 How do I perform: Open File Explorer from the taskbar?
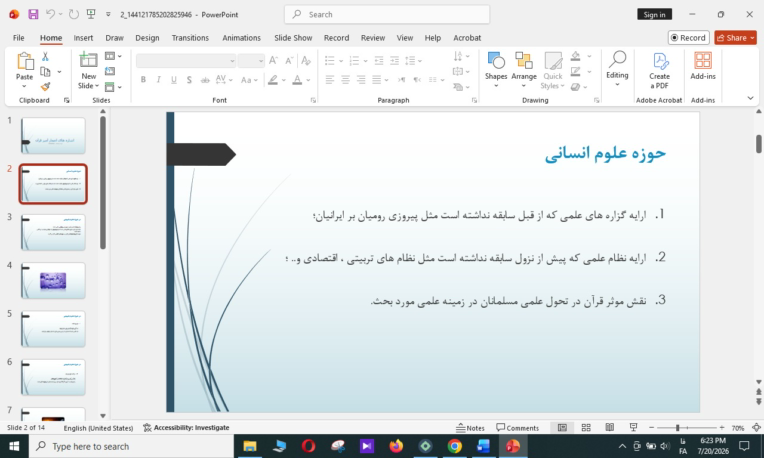[x=250, y=446]
